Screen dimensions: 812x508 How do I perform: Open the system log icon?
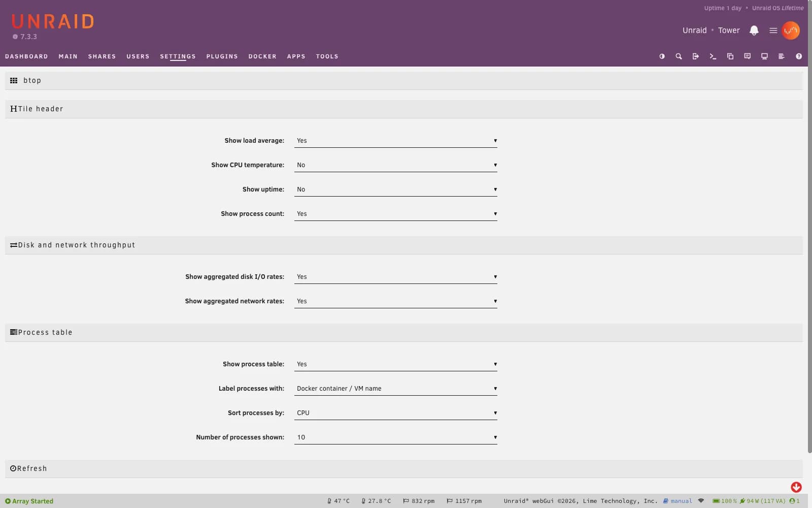[x=782, y=56]
